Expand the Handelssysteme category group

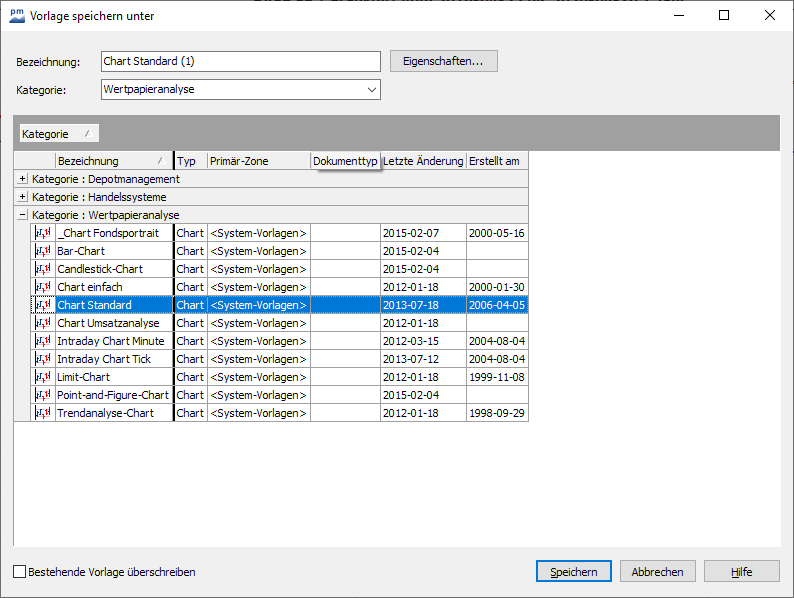(23, 197)
